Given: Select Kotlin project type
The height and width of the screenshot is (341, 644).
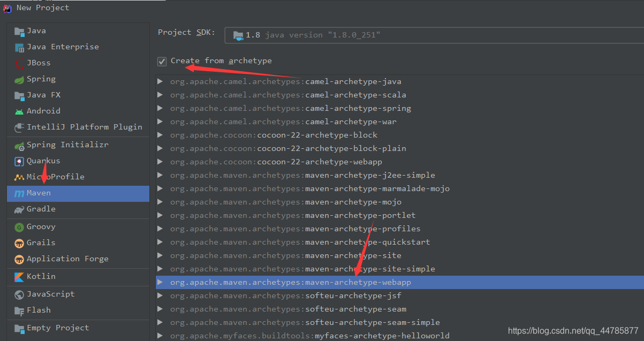Looking at the screenshot, I should point(78,277).
